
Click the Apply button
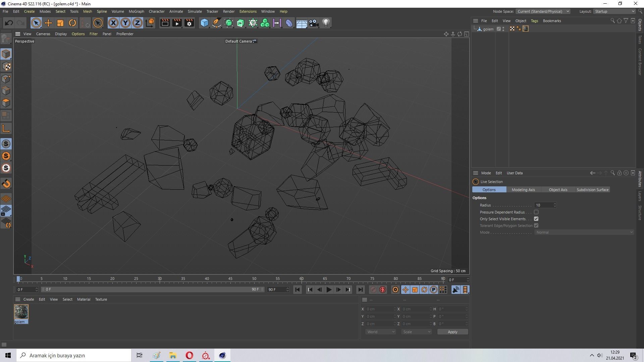pyautogui.click(x=452, y=332)
